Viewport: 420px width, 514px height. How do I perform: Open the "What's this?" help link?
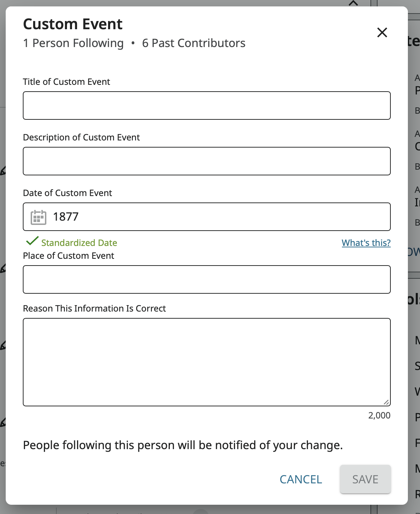[366, 243]
